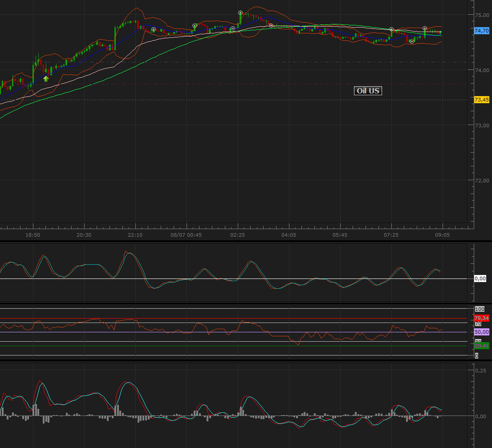Click the 22:10 time axis label
This screenshot has width=492, height=448.
[135, 235]
